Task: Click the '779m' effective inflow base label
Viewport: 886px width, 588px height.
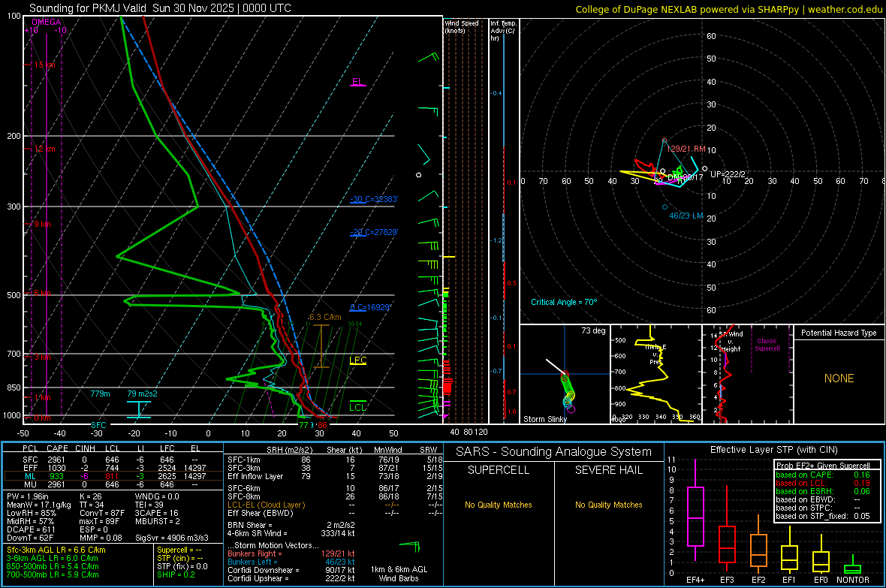Action: [x=100, y=394]
